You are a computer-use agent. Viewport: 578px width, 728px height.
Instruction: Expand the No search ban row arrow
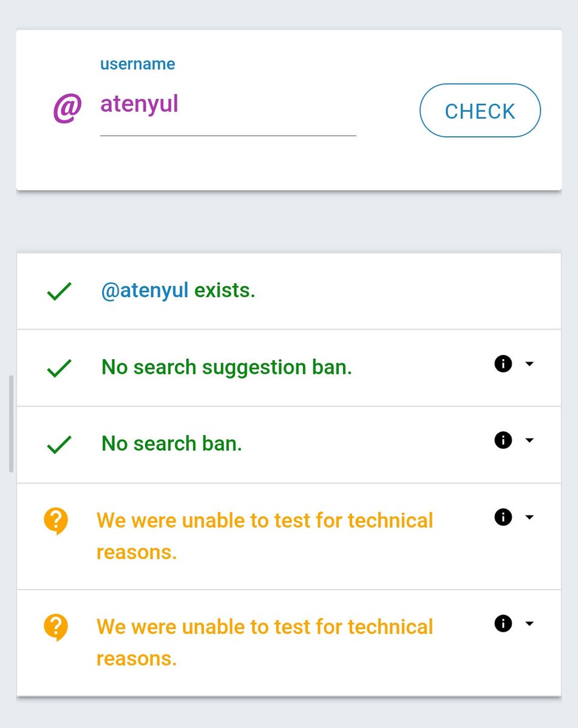[x=529, y=440]
